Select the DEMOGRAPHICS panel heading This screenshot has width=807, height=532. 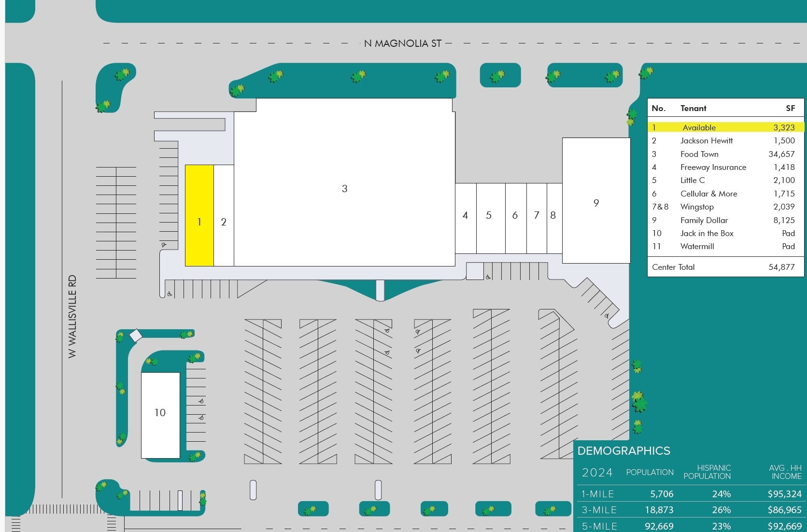[x=623, y=451]
